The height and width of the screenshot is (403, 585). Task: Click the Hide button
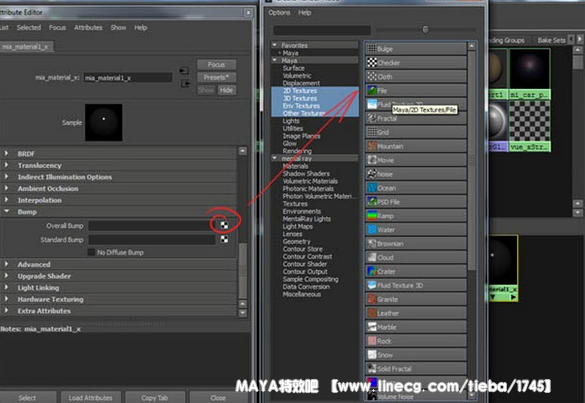pos(226,90)
